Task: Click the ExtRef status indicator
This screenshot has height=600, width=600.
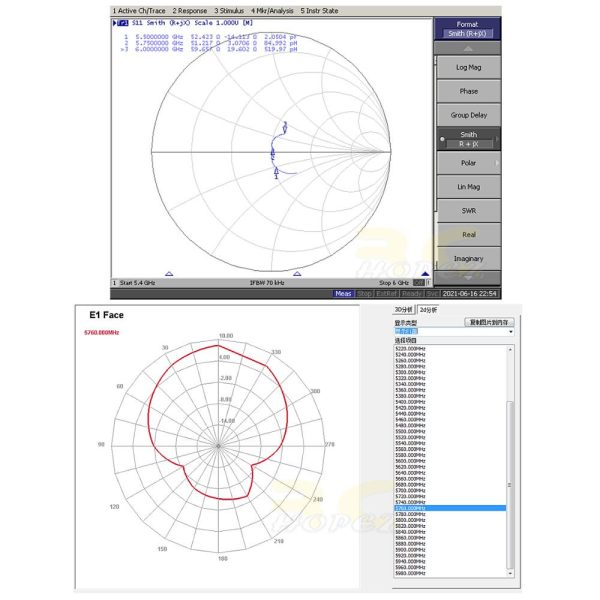Action: pyautogui.click(x=386, y=293)
